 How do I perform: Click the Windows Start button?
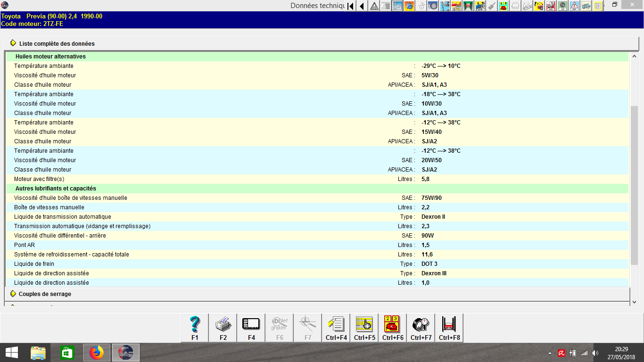(x=11, y=352)
